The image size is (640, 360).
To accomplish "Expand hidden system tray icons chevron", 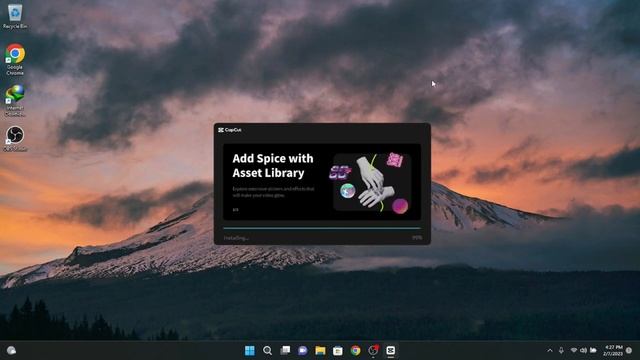I will point(550,351).
